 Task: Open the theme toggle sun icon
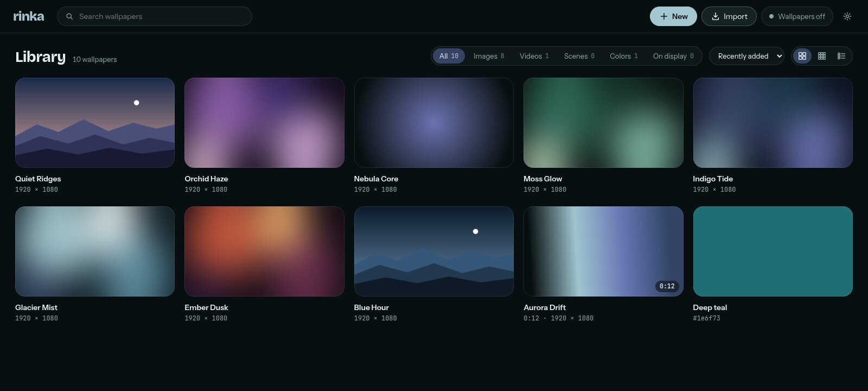(847, 16)
